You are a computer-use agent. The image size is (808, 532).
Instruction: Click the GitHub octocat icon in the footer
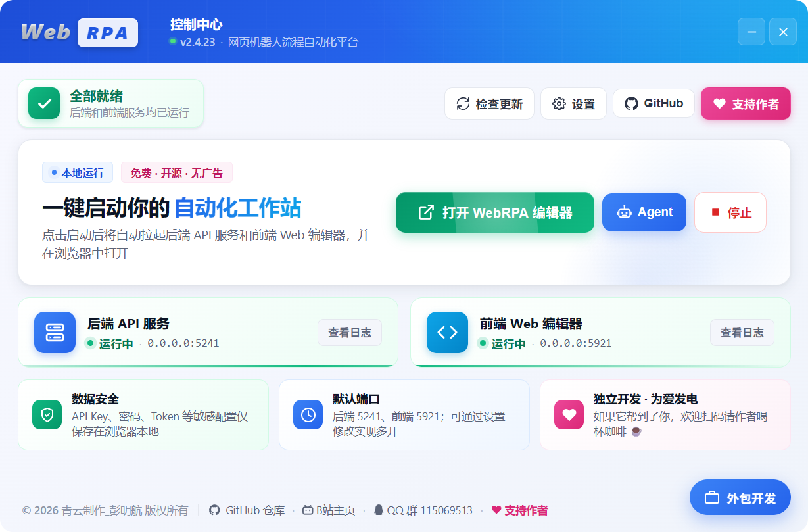pyautogui.click(x=214, y=510)
